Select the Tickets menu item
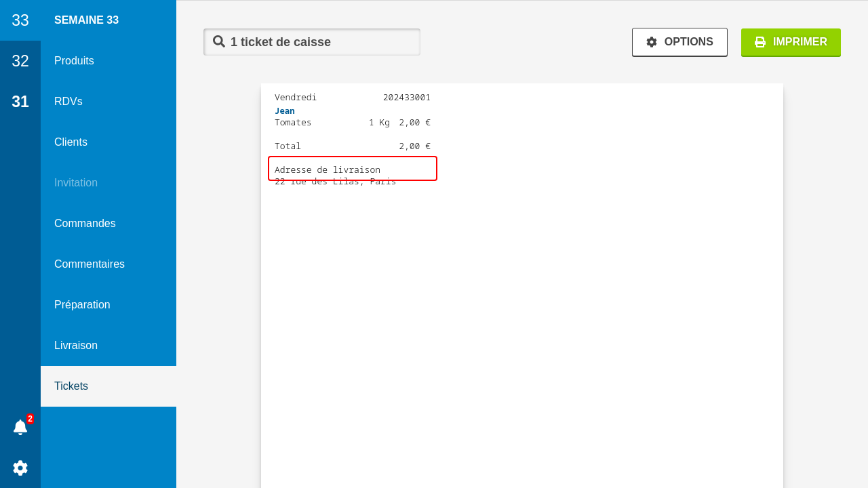 71,386
